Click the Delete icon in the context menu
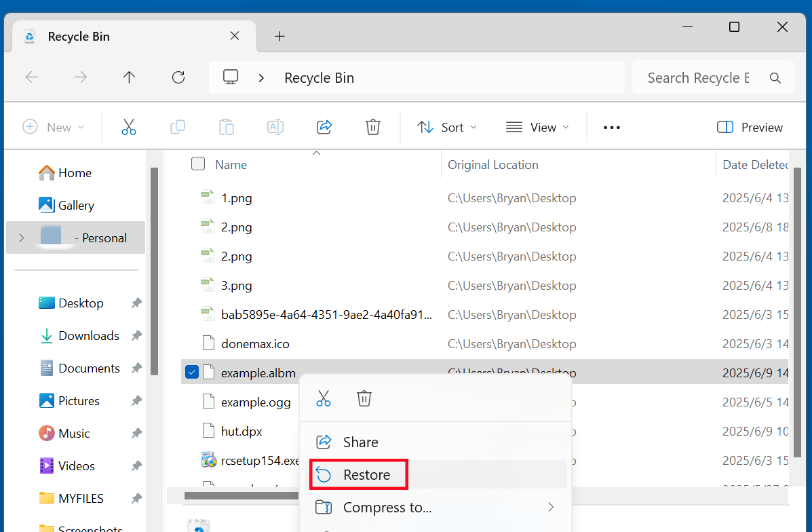 [364, 398]
